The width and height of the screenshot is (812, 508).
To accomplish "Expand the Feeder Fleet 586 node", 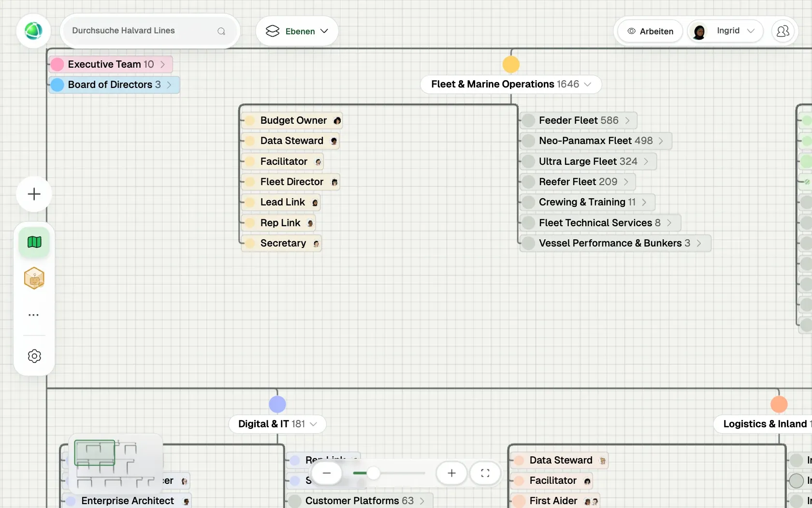I will (x=579, y=120).
